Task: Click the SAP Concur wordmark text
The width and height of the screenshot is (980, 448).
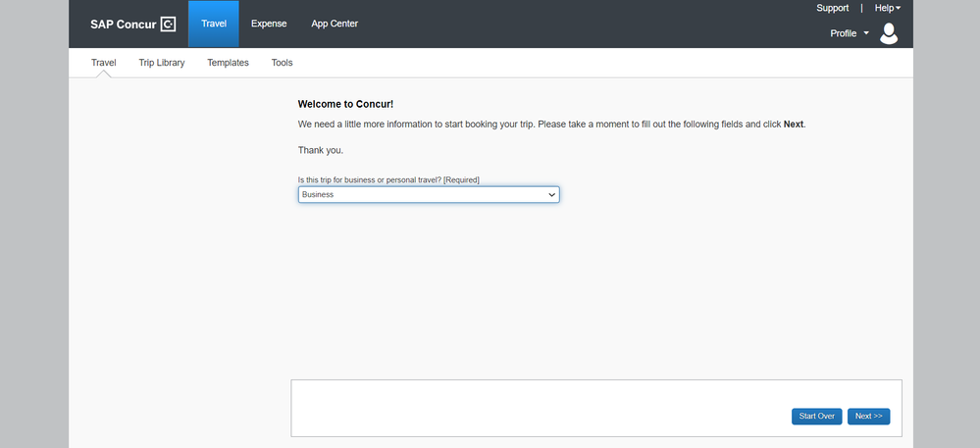Action: (124, 25)
